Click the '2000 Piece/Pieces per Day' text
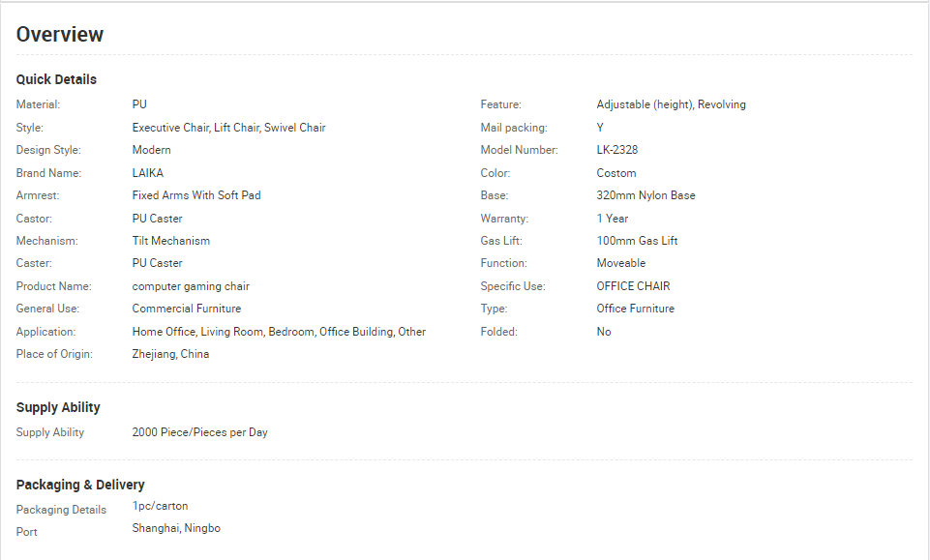 [x=200, y=432]
